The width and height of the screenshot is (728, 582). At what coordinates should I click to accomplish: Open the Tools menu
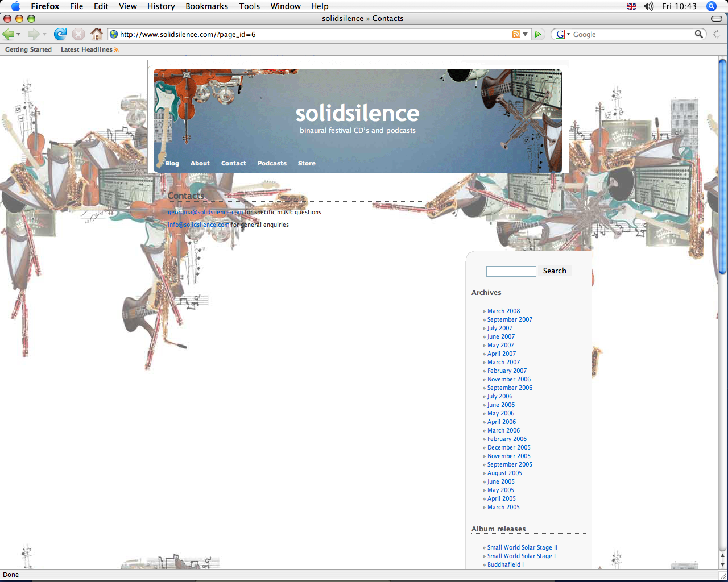[x=249, y=6]
